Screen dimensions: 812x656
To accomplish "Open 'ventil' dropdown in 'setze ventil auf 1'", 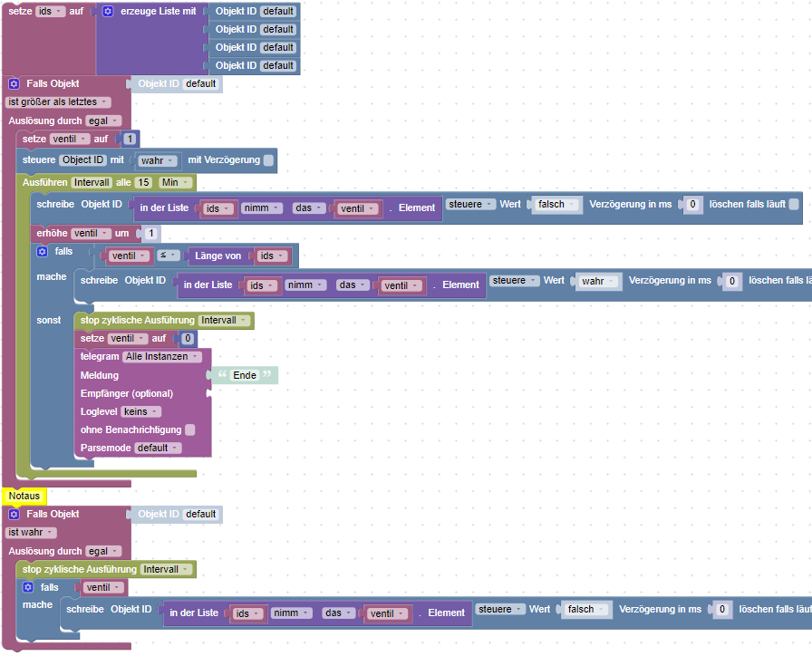I will coord(70,139).
